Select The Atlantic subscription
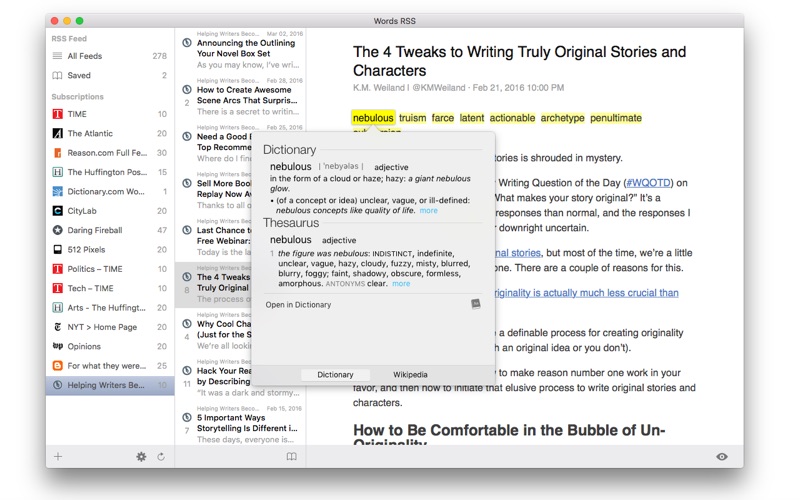 [x=110, y=133]
